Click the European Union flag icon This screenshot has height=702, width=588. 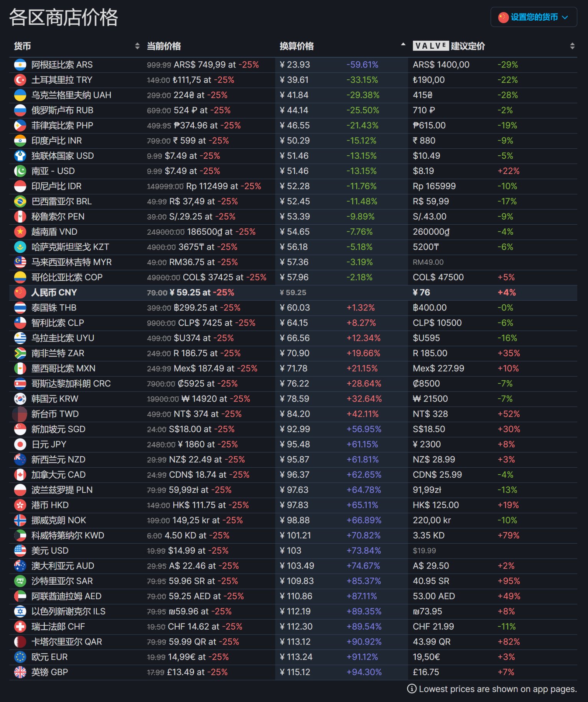pyautogui.click(x=20, y=657)
